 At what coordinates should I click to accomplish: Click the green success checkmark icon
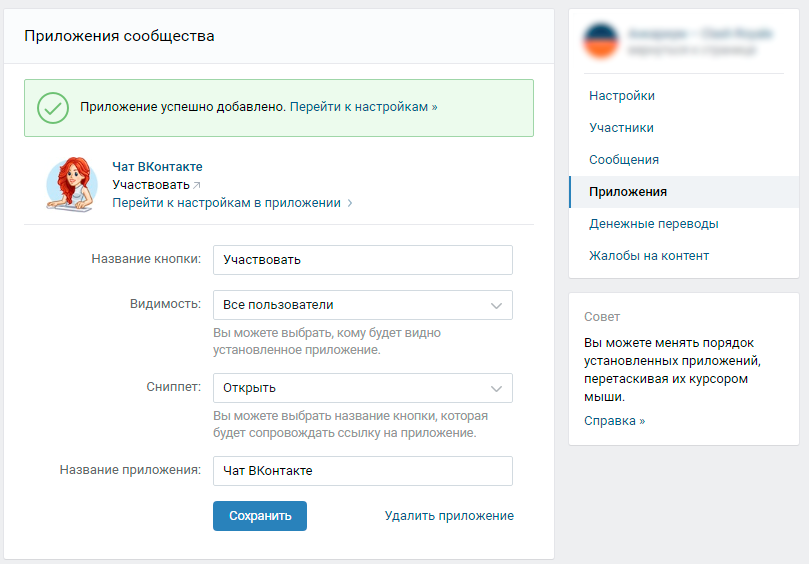[53, 108]
